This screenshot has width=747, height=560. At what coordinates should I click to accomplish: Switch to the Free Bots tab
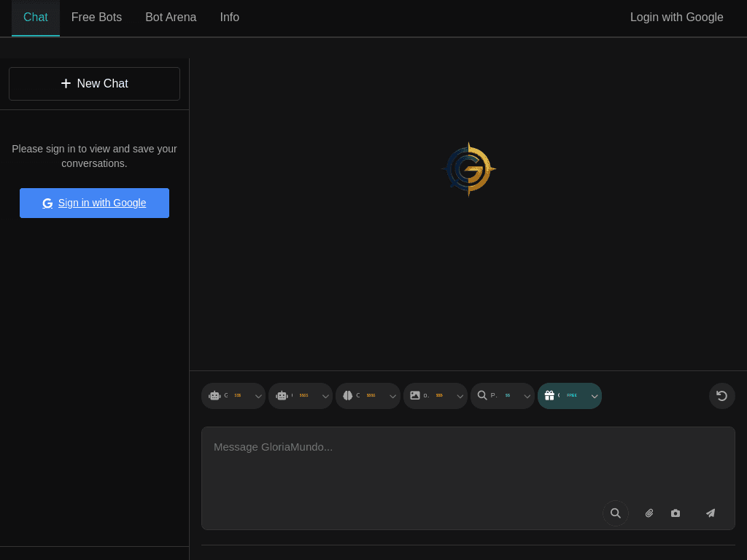click(x=97, y=17)
